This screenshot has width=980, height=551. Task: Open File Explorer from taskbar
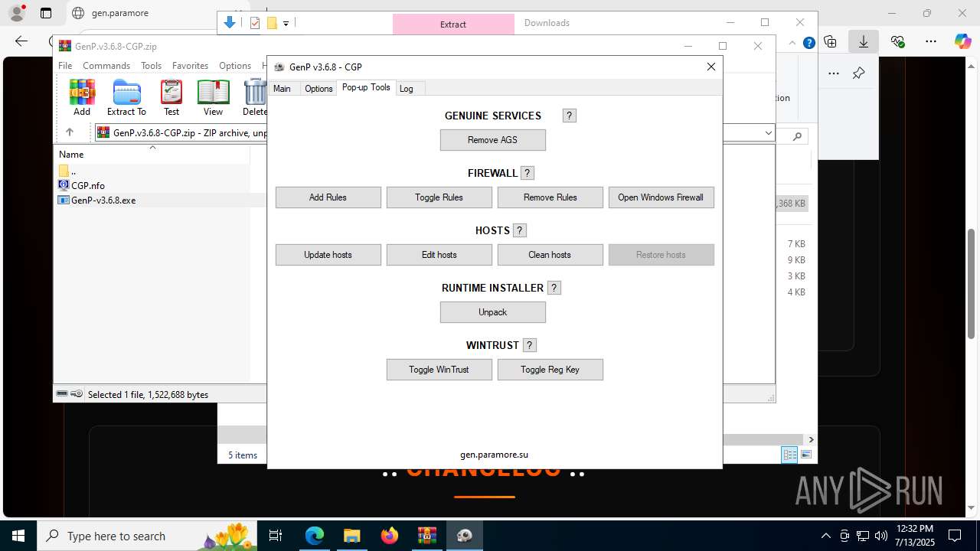352,536
